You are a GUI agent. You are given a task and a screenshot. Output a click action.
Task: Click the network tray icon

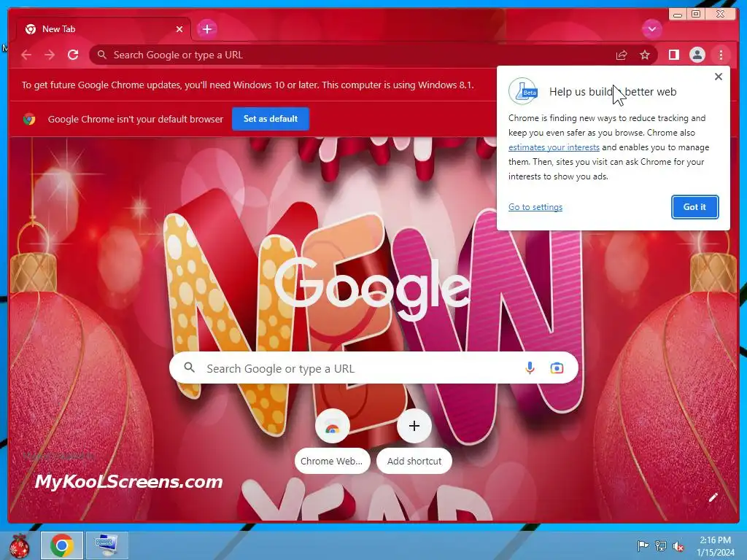[660, 545]
